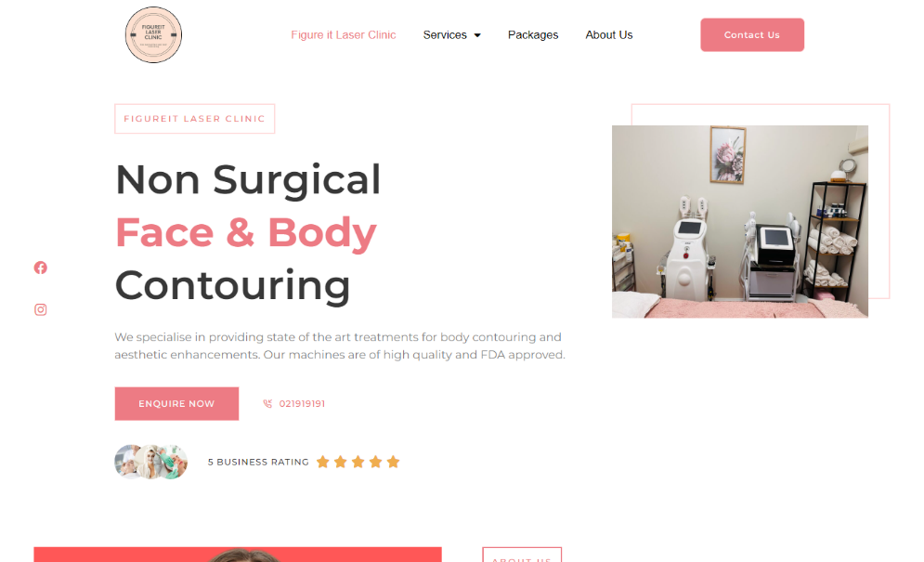Go to the Packages page
Image resolution: width=924 pixels, height=562 pixels.
click(x=533, y=34)
